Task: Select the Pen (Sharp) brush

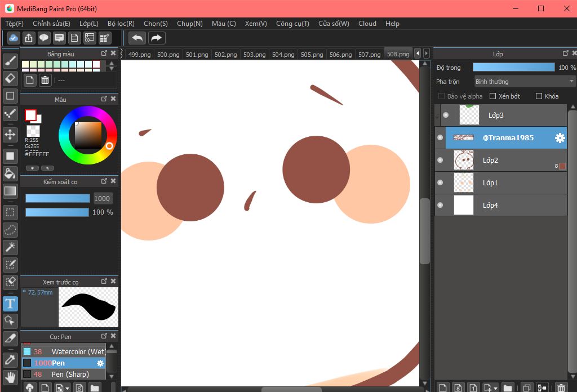Action: [64, 375]
